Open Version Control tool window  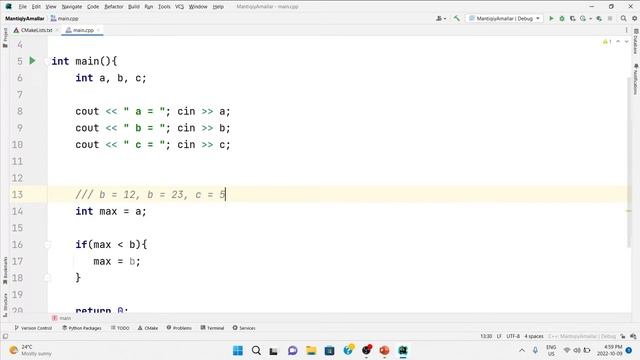click(x=33, y=328)
